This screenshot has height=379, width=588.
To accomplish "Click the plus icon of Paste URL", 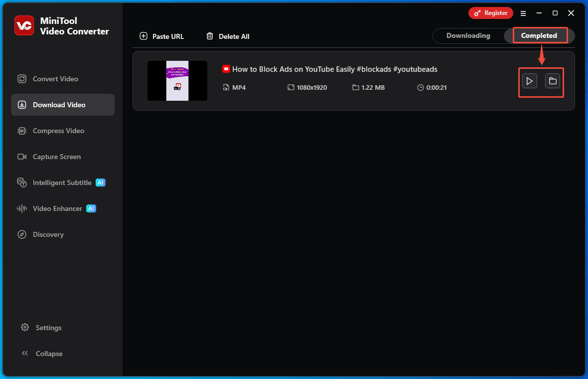I will point(144,36).
